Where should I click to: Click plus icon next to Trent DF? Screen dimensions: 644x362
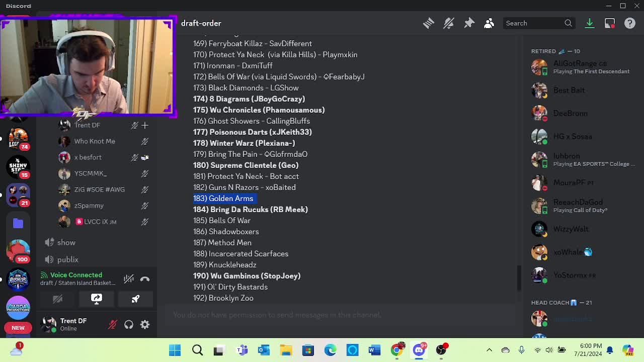[x=145, y=125]
